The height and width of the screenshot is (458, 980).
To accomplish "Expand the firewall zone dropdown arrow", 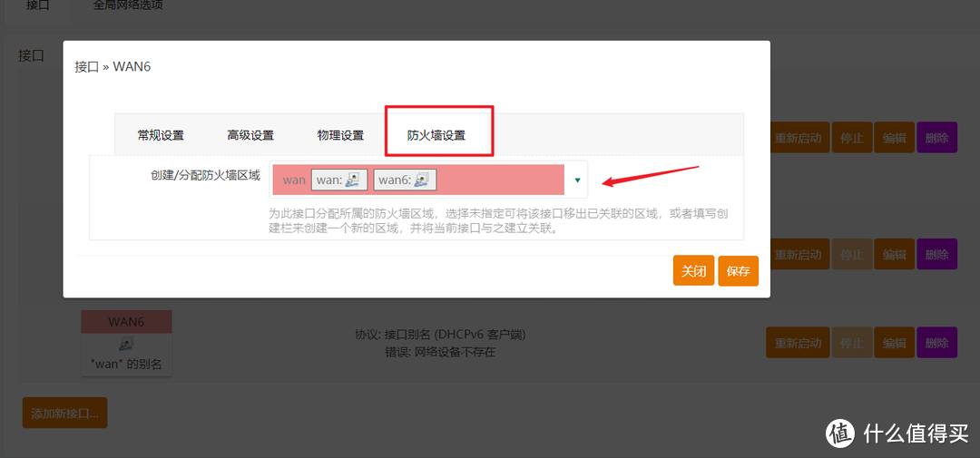I will (x=577, y=180).
